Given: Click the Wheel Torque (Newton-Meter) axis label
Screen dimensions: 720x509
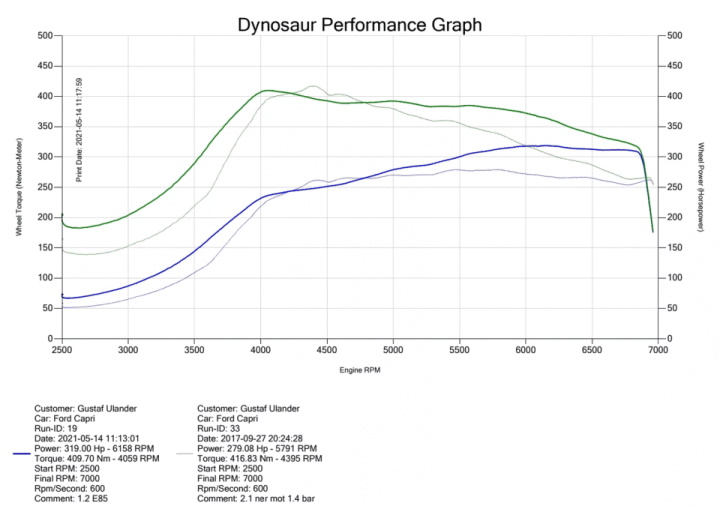Looking at the screenshot, I should click(x=18, y=190).
